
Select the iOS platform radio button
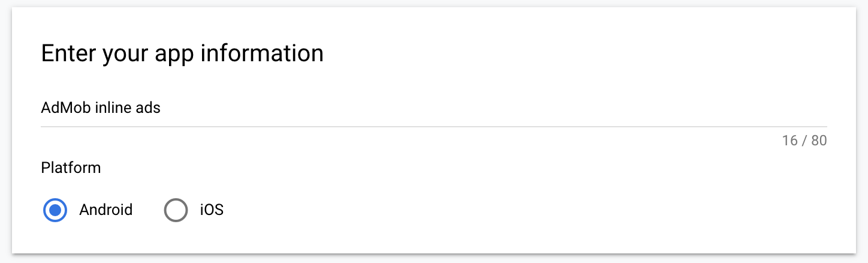176,210
